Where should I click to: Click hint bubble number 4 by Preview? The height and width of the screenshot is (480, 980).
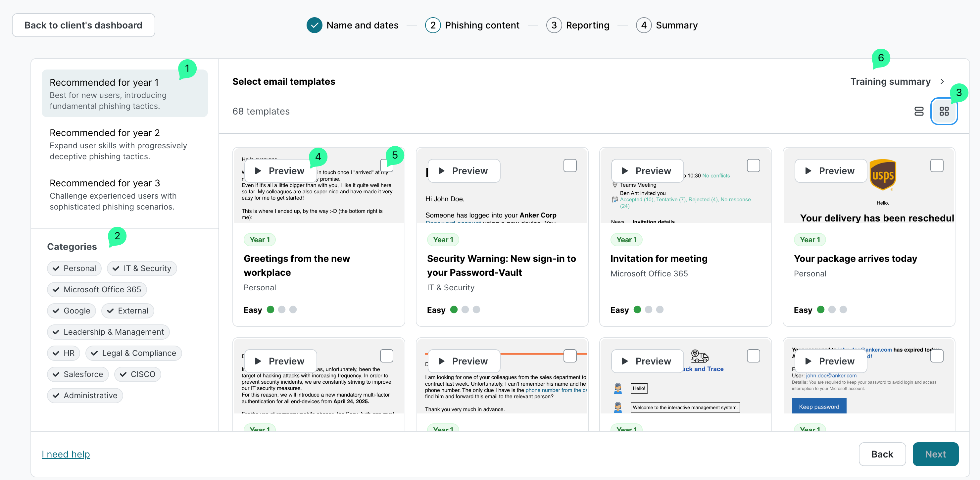click(318, 157)
